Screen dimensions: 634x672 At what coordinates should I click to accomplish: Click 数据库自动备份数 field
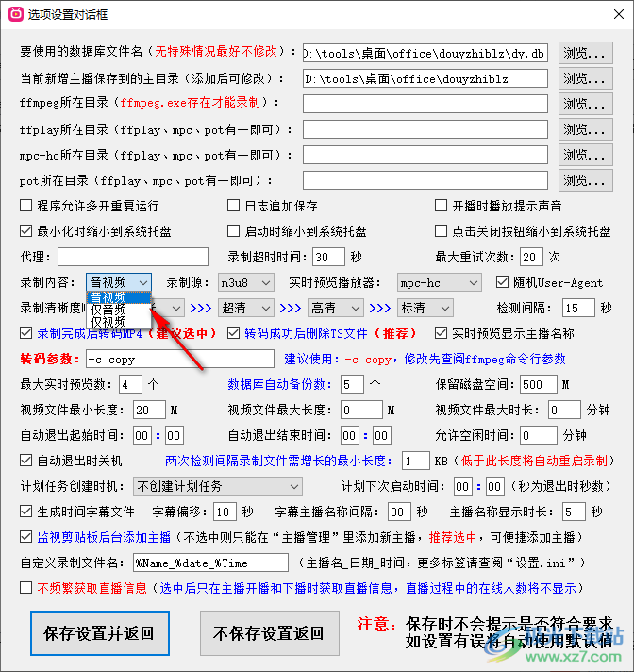coord(352,384)
